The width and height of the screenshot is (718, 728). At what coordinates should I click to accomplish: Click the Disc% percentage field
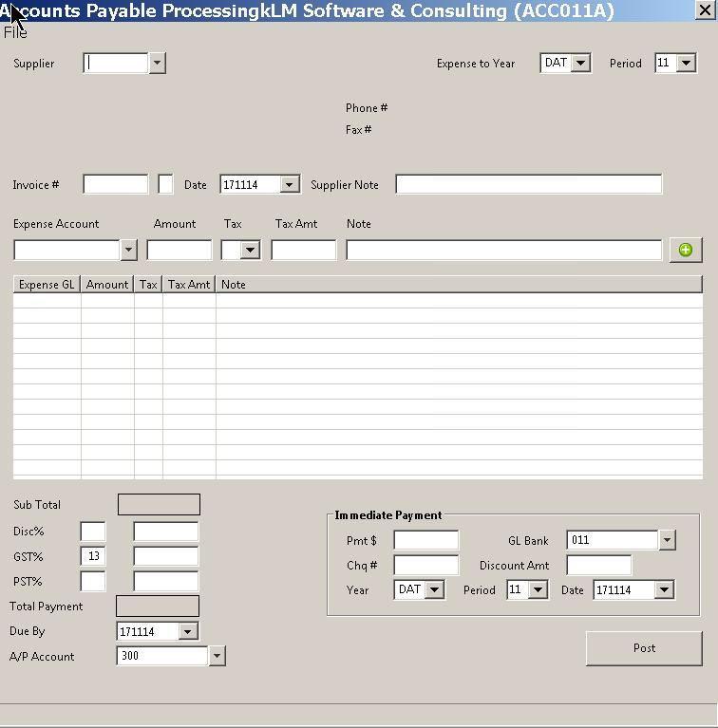pos(93,532)
